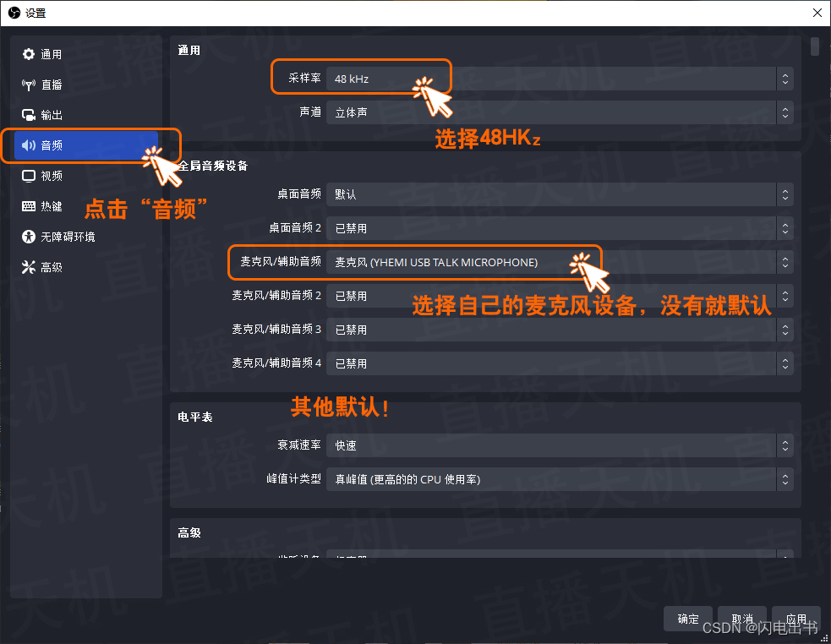Viewport: 831px width, 644px height.
Task: Click the 电平表 section heading
Action: (195, 418)
